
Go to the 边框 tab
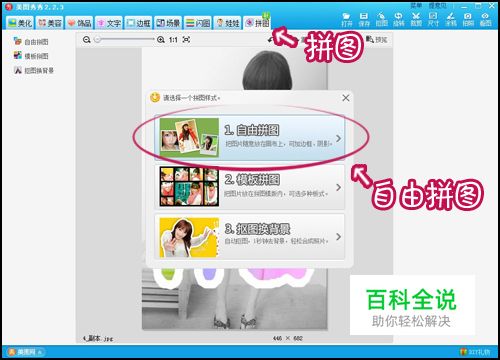(138, 23)
